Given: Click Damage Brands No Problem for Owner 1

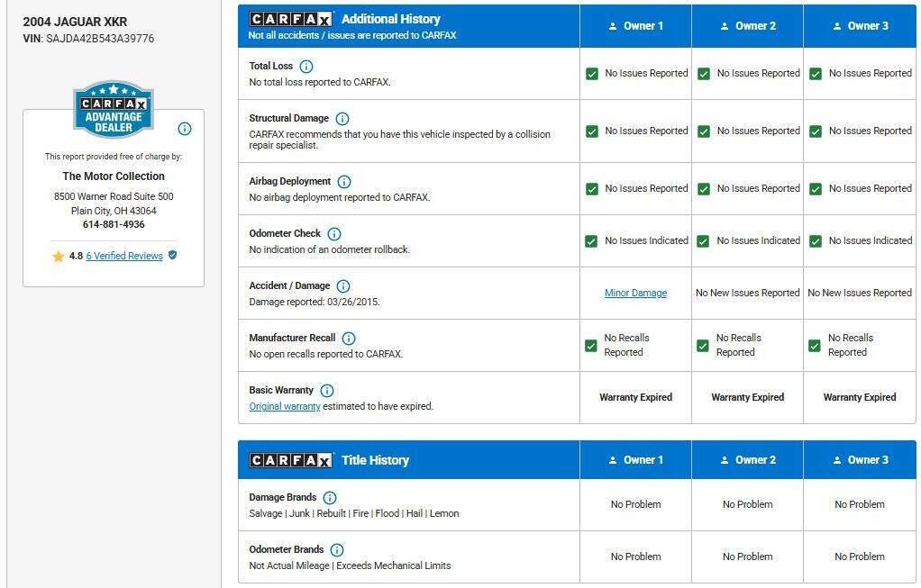Looking at the screenshot, I should tap(635, 504).
